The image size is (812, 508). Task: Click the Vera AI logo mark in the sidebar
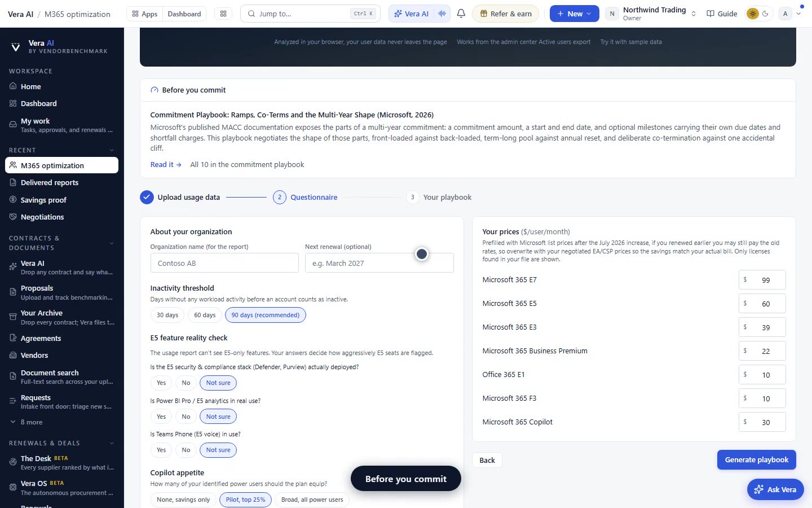pos(16,47)
